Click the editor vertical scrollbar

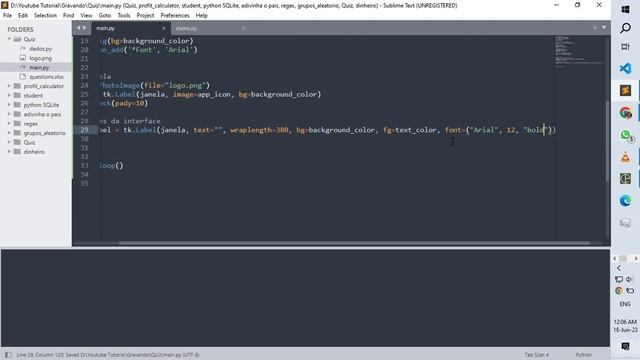[607, 141]
